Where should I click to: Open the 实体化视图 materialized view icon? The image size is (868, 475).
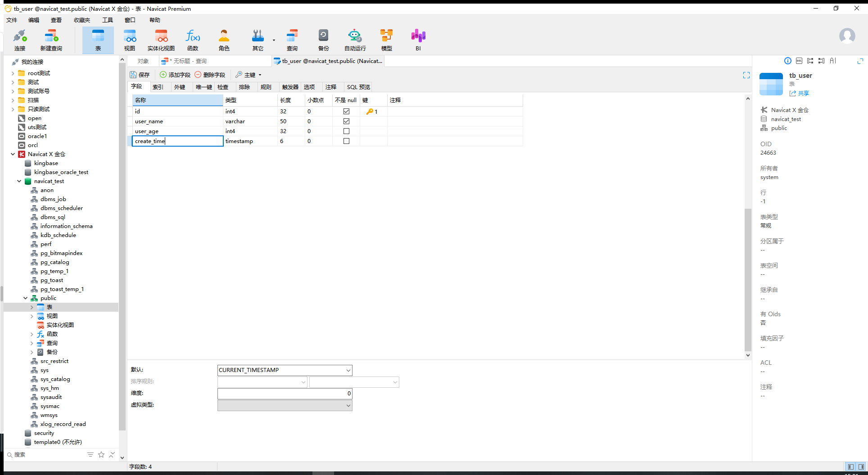tap(161, 40)
